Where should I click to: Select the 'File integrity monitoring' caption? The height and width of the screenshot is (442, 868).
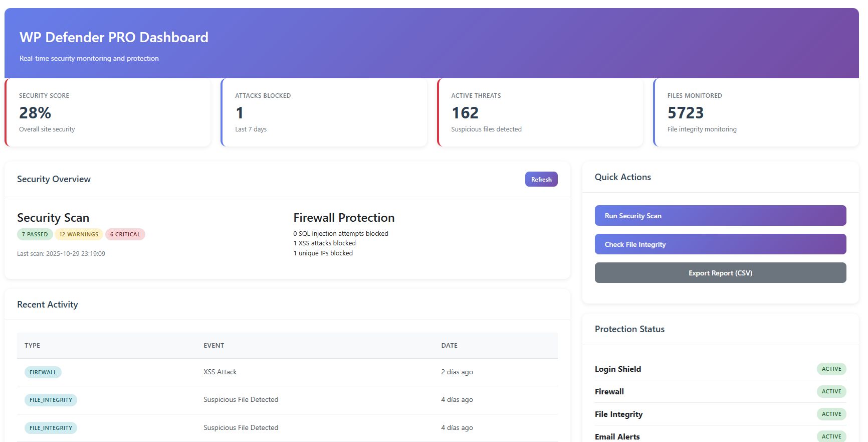[702, 129]
